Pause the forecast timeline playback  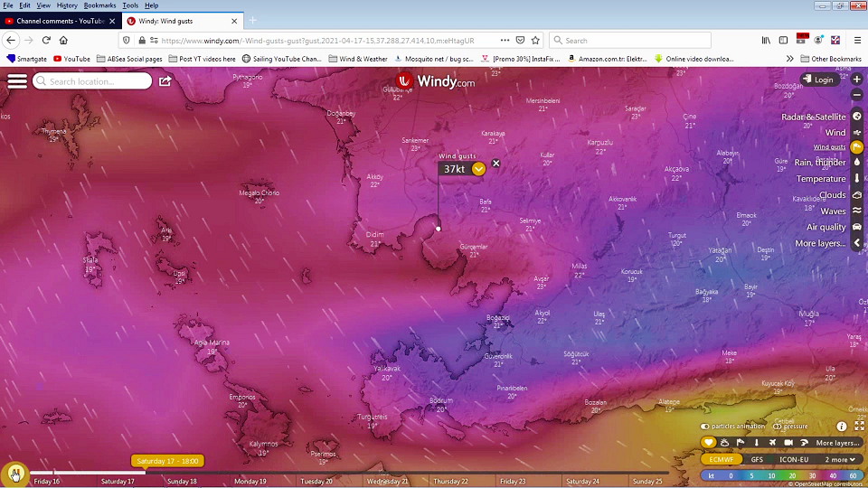pyautogui.click(x=15, y=474)
